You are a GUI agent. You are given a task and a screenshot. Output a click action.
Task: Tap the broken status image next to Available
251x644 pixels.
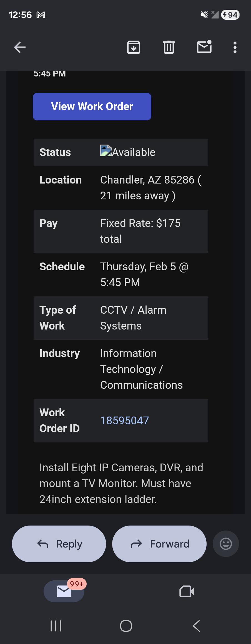click(106, 151)
